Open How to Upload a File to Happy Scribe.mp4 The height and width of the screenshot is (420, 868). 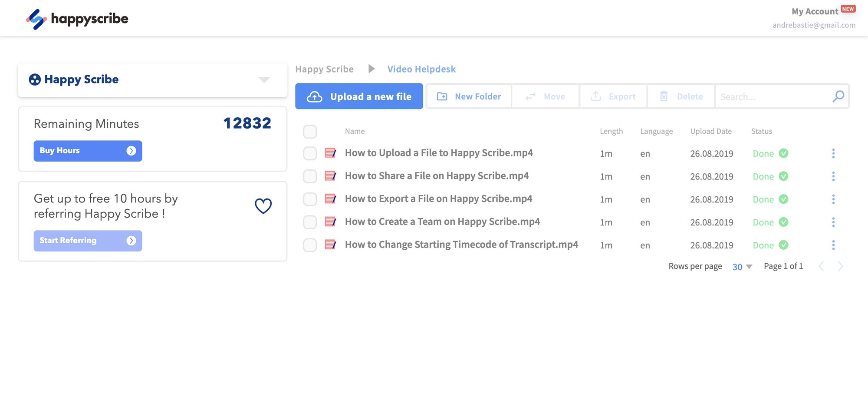(x=439, y=153)
